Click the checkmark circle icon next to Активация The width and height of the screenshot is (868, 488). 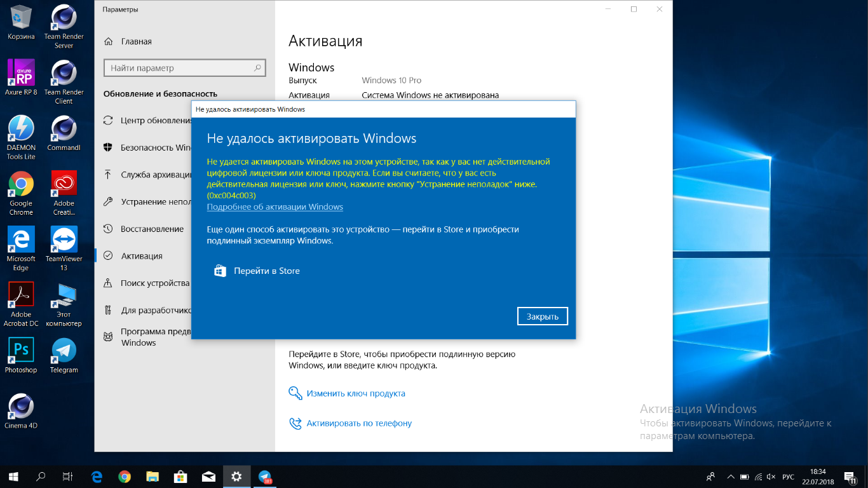tap(108, 255)
